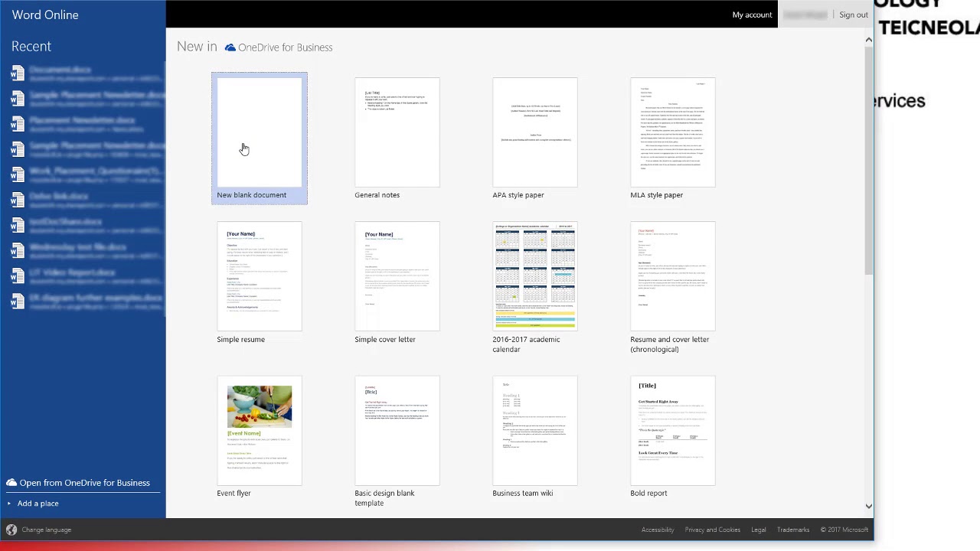Click the OneDrive for Business header label
Viewport: 980px width, 551px height.
(285, 47)
